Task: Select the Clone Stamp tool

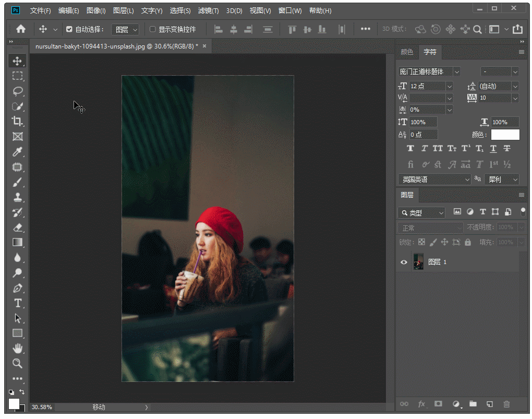Action: click(x=17, y=197)
